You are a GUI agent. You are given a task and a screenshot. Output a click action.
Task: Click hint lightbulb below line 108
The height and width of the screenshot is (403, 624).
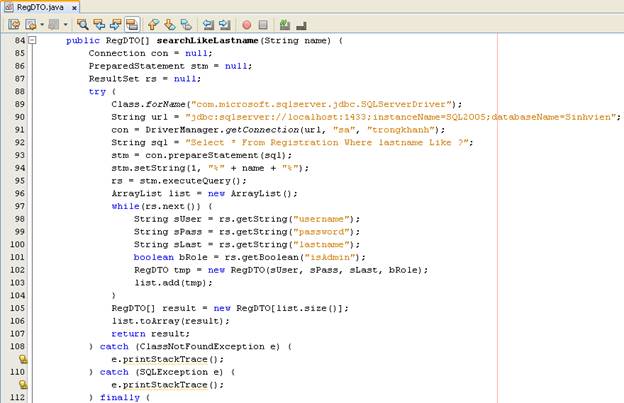[23, 359]
